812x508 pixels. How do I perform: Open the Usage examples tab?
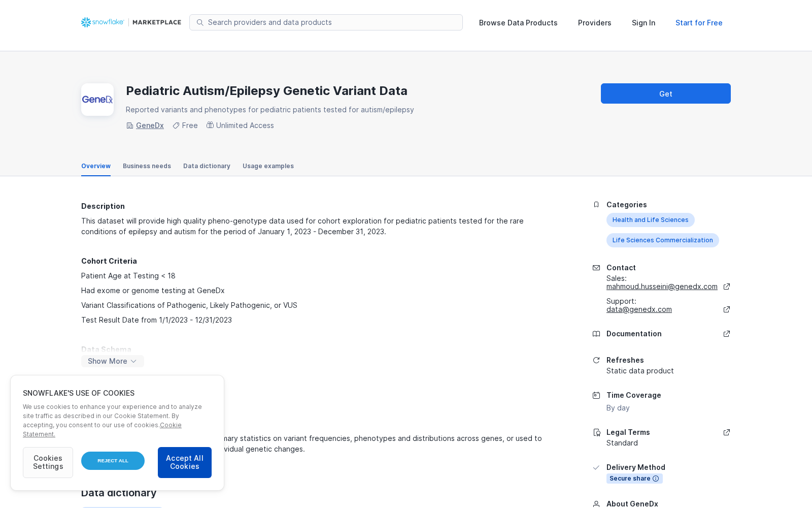(x=268, y=166)
